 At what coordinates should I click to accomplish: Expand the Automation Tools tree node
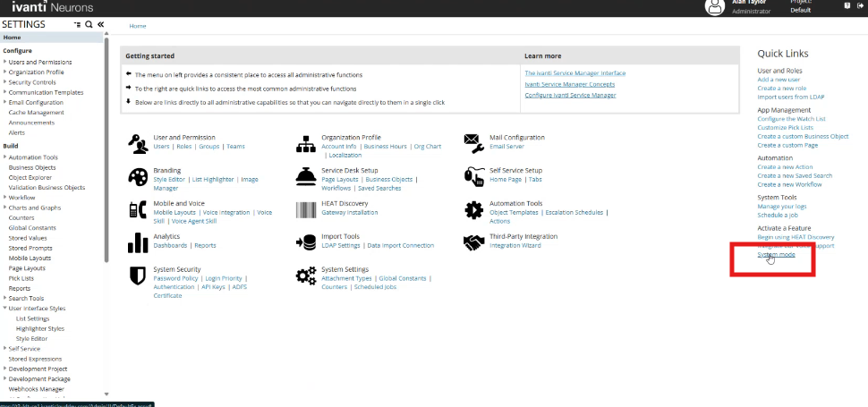(4, 157)
